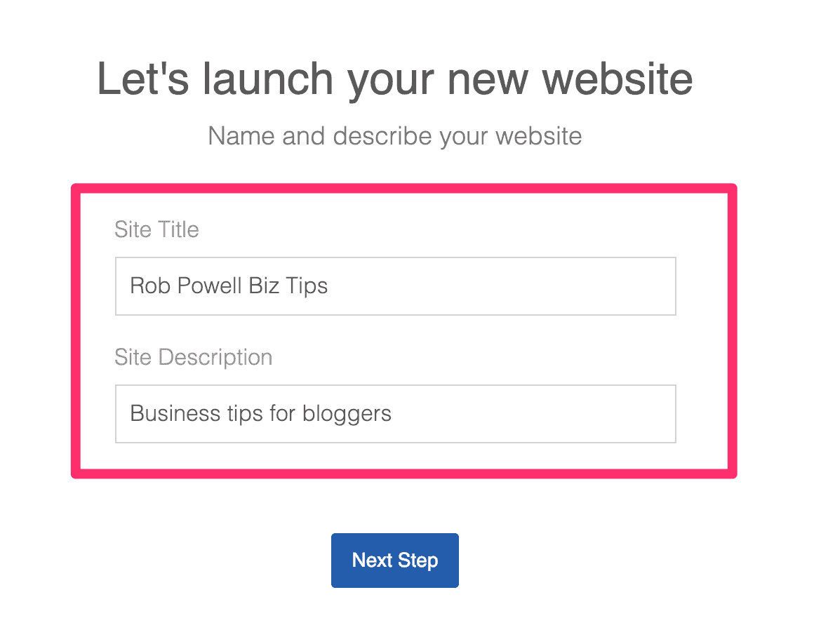
Task: Click the Site Title label
Action: click(156, 229)
